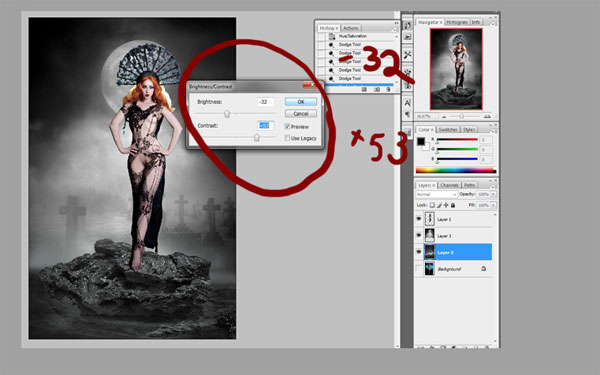Open the Swatches tab
600x375 pixels.
pos(448,130)
